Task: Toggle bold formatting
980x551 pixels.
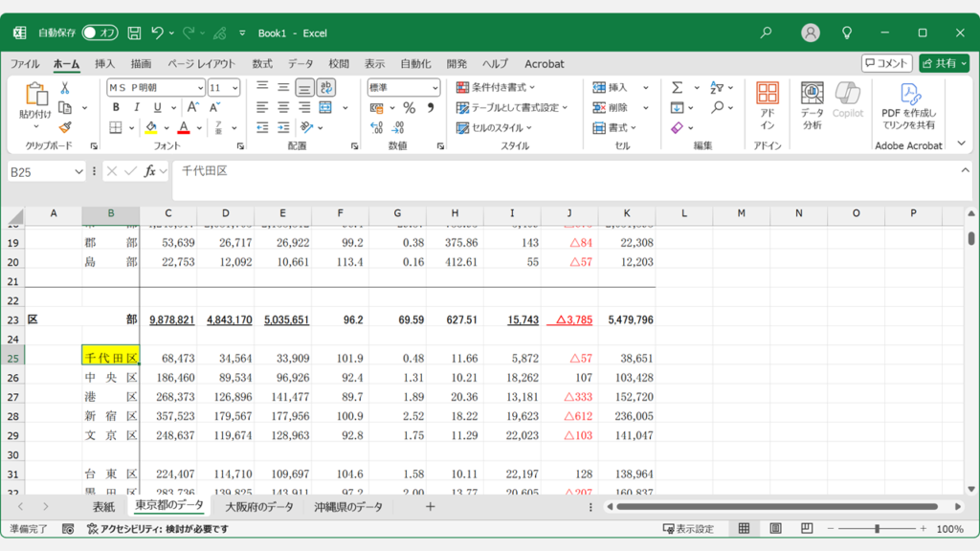Action: [x=116, y=107]
